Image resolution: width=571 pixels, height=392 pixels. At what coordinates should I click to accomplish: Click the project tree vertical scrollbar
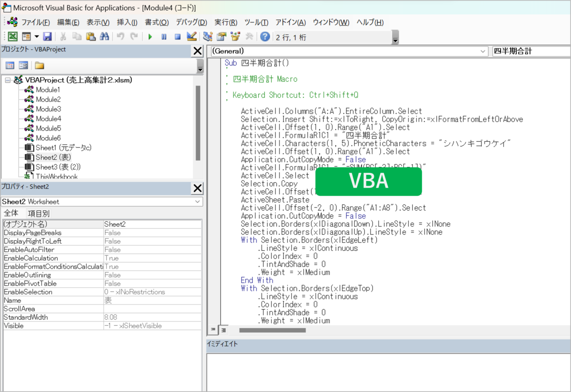pos(198,123)
